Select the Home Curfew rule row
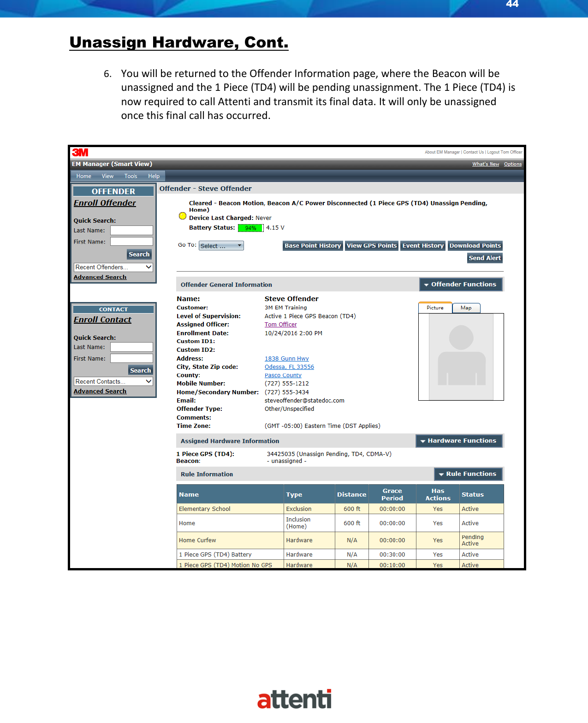Viewport: 588px width, 723px height. pyautogui.click(x=340, y=540)
